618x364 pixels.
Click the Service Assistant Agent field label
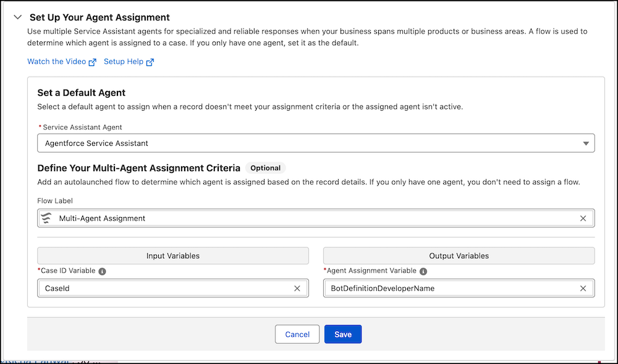click(x=82, y=127)
